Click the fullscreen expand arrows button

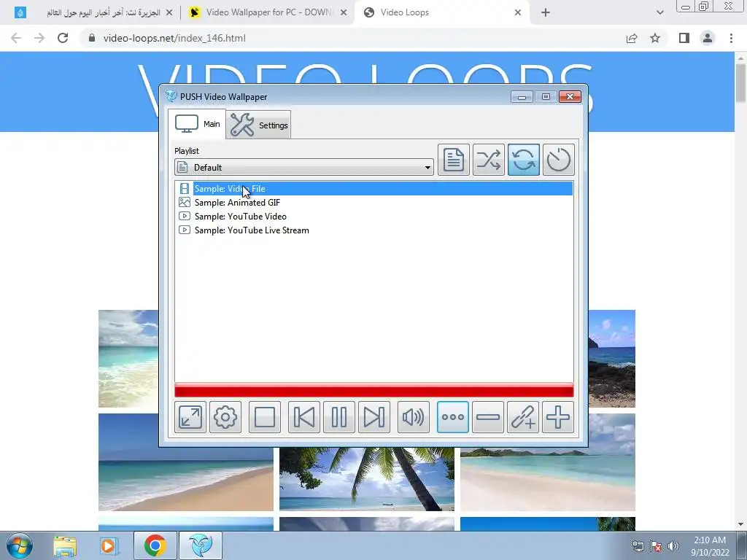coord(190,417)
